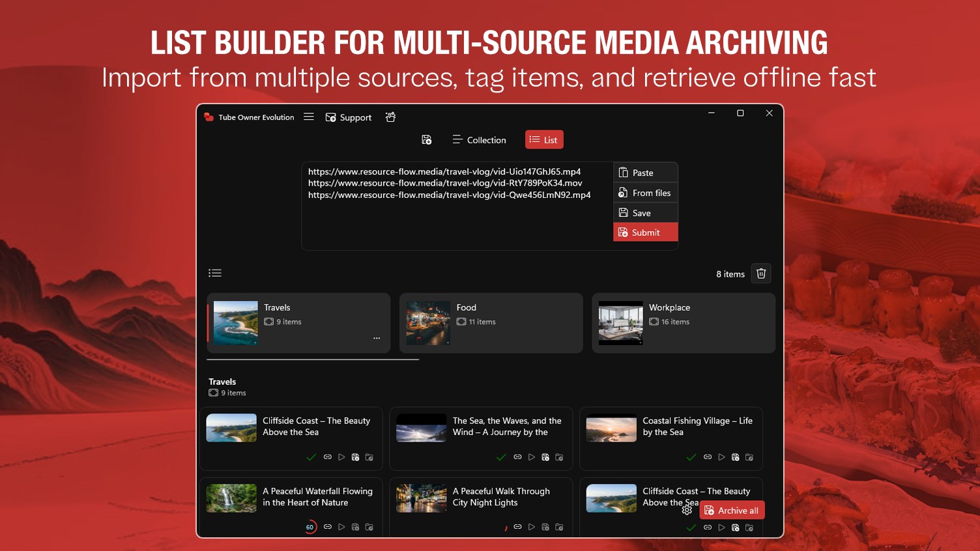This screenshot has width=980, height=551.
Task: Archive The Sea, the Waves video
Action: click(545, 457)
